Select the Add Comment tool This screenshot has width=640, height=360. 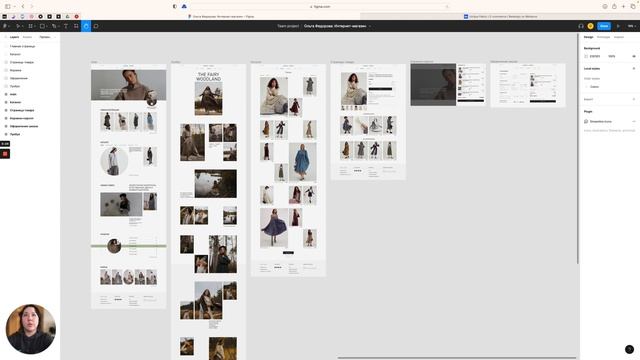(96, 26)
